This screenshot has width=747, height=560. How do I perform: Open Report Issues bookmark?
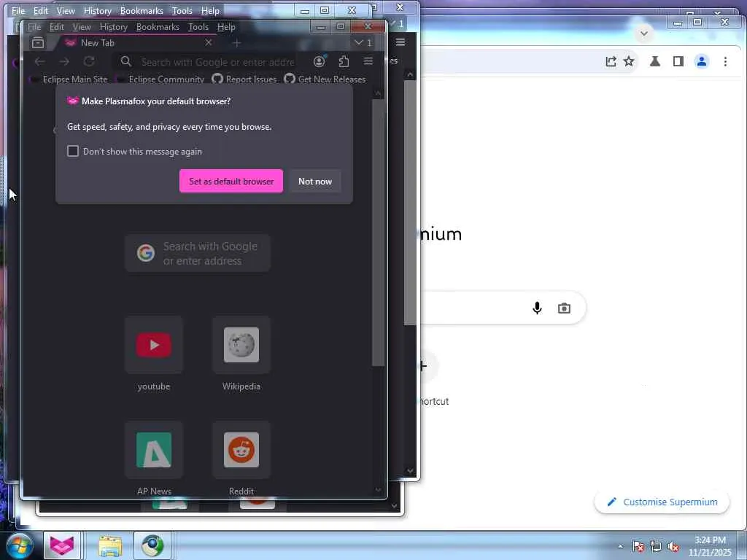coord(244,79)
